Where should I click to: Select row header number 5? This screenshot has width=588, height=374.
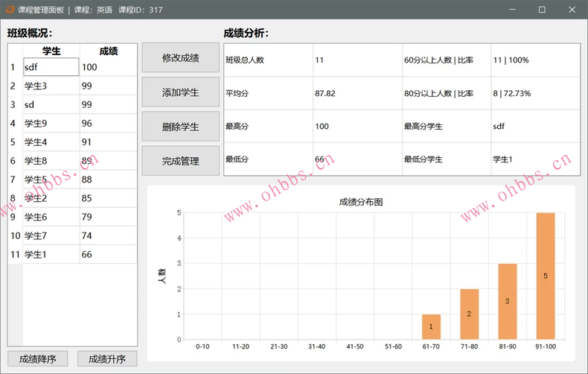pos(14,142)
